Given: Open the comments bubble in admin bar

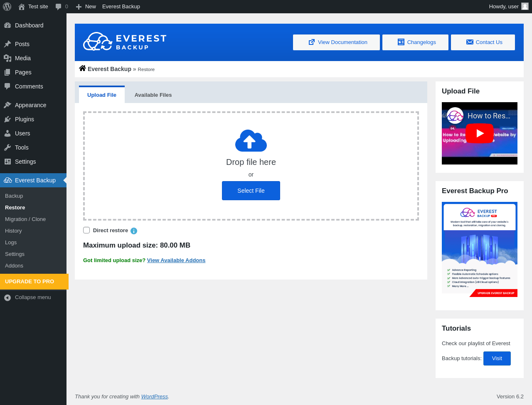Looking at the screenshot, I should coord(59,7).
